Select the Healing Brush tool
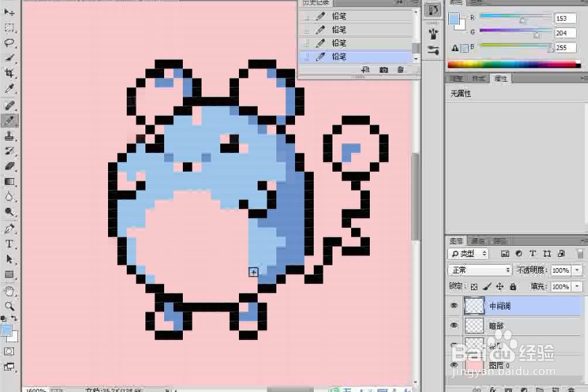Image resolution: width=588 pixels, height=392 pixels. (x=9, y=105)
